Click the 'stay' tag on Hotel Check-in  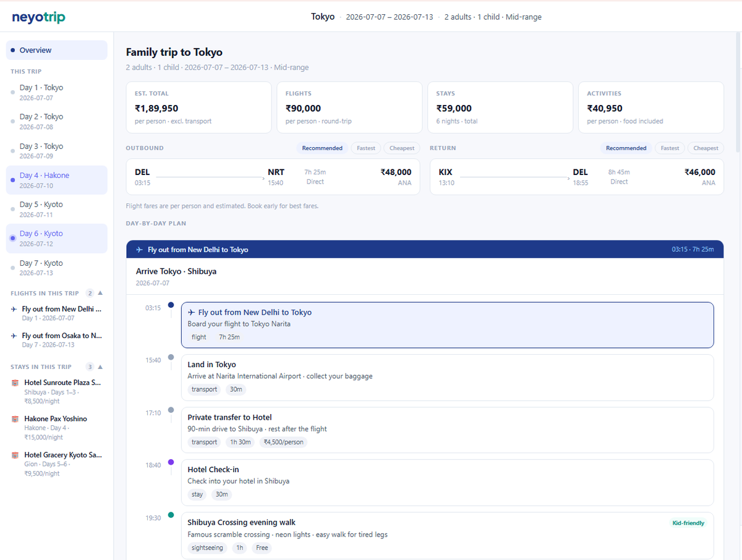[197, 494]
